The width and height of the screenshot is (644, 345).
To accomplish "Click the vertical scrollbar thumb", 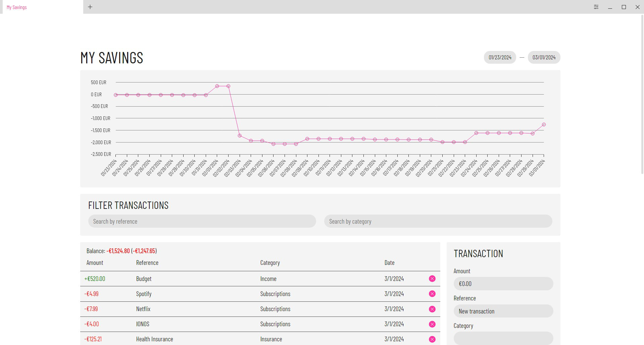I will pyautogui.click(x=642, y=94).
